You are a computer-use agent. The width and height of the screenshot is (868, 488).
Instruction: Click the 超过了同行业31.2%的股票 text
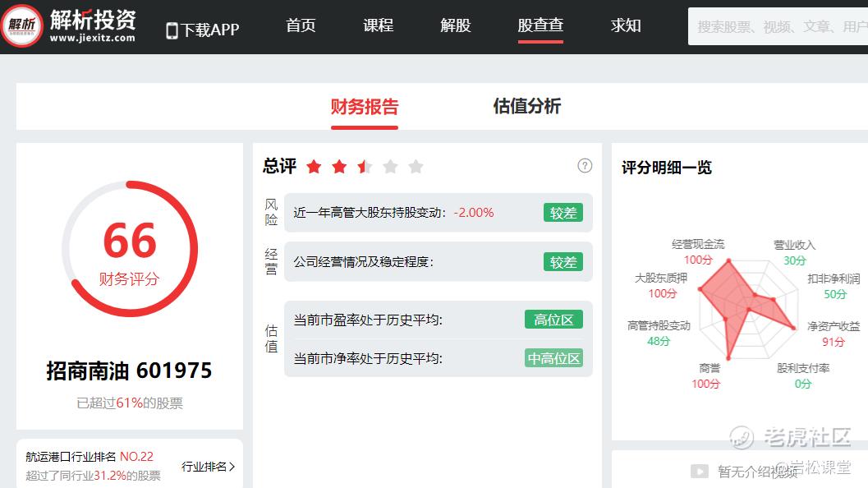[x=93, y=475]
